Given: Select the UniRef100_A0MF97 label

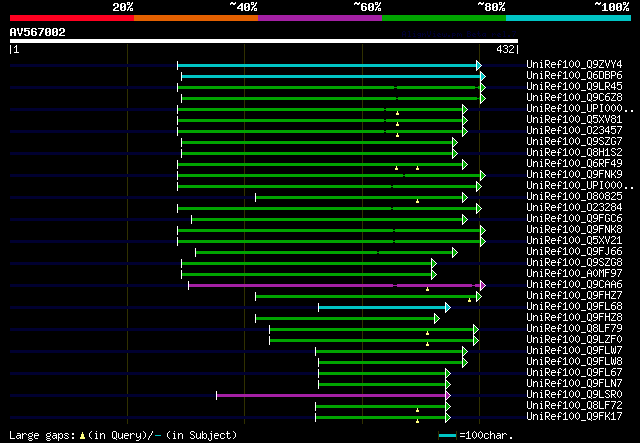Looking at the screenshot, I should click(574, 274).
